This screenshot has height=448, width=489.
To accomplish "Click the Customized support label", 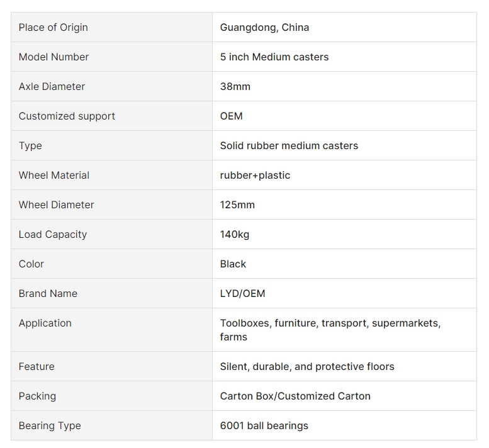I will pos(67,116).
